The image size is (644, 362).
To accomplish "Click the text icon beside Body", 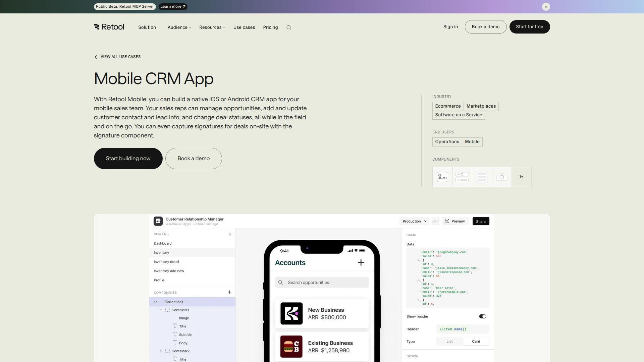I will [175, 343].
